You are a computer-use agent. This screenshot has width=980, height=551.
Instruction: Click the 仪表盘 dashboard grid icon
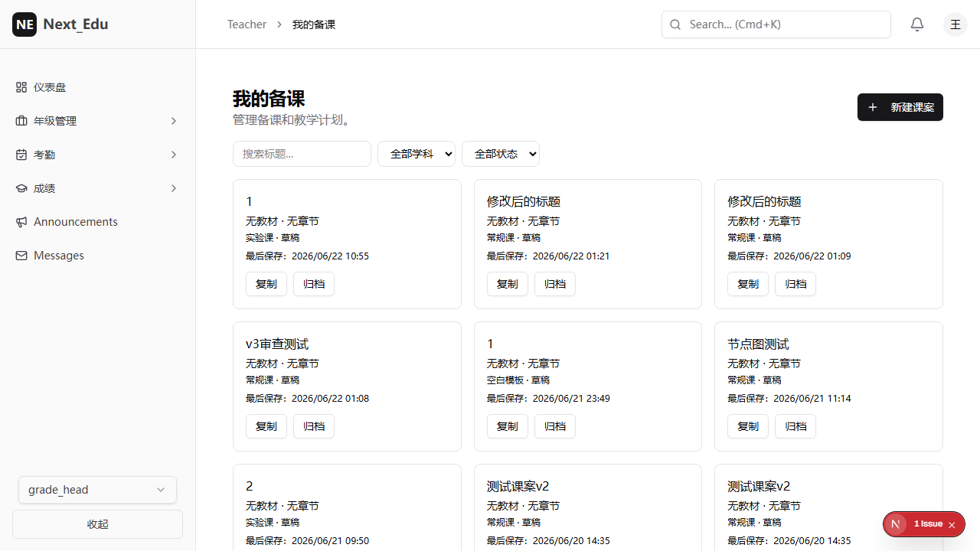click(21, 87)
